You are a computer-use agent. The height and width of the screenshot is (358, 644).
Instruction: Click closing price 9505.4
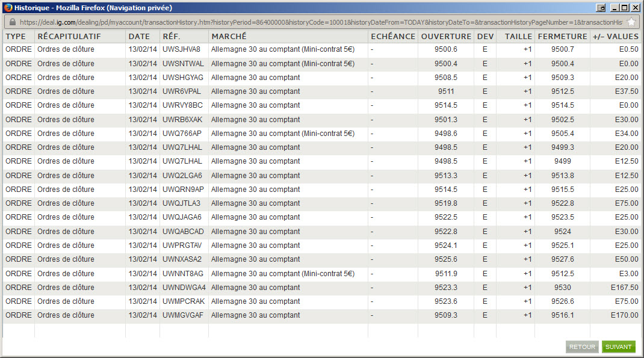(x=562, y=134)
